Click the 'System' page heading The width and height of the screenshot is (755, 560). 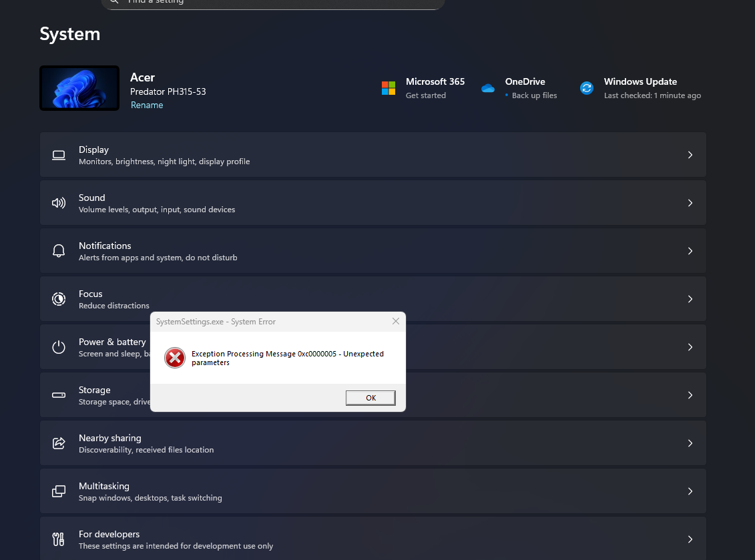tap(70, 34)
